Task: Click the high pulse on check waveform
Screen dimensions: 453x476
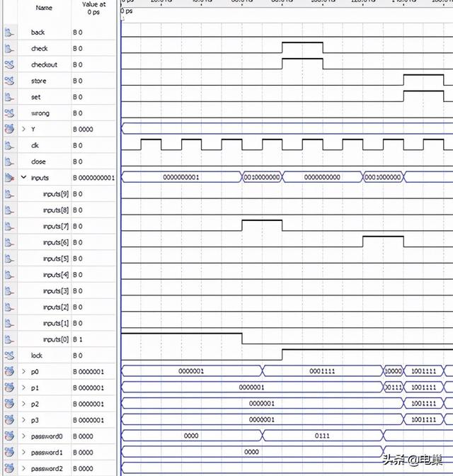Action: click(x=302, y=47)
